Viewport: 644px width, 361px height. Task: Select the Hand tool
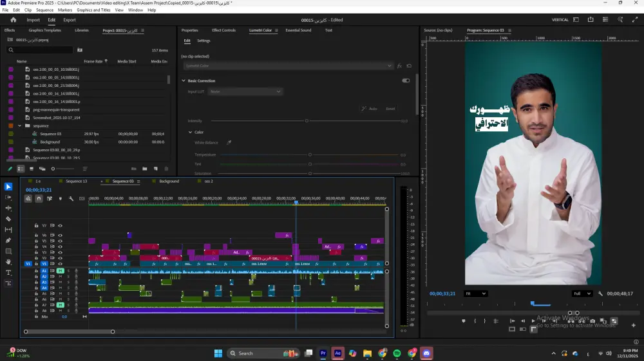coord(8,262)
